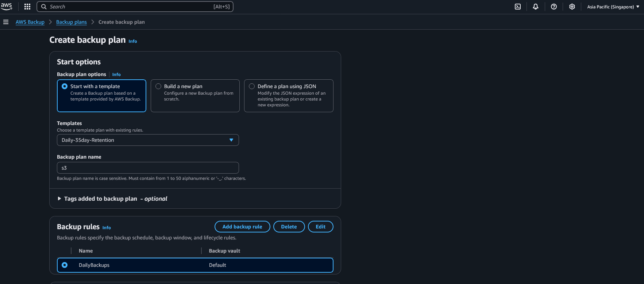The height and width of the screenshot is (284, 644).
Task: Open the notifications bell icon
Action: (536, 7)
